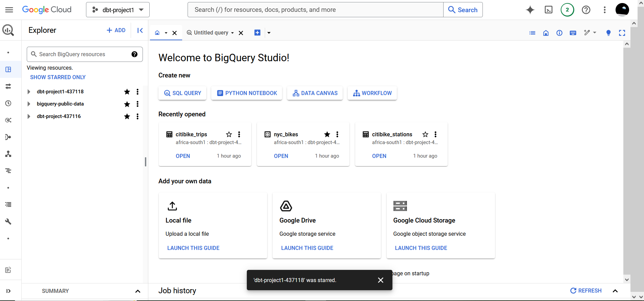644x301 pixels.
Task: Open the magic wand tool dropdown in toolbar
Action: coord(590,32)
